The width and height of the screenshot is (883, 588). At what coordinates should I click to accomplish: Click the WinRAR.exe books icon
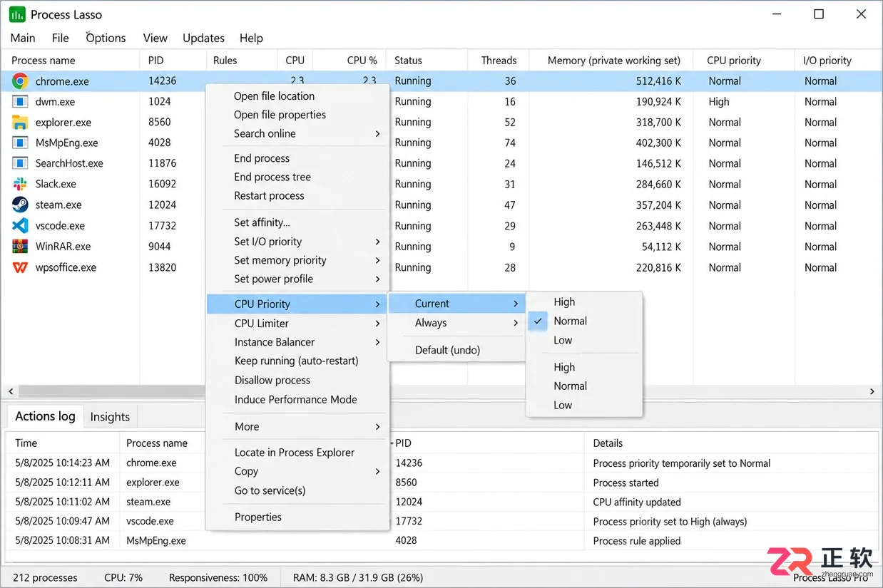pyautogui.click(x=20, y=247)
